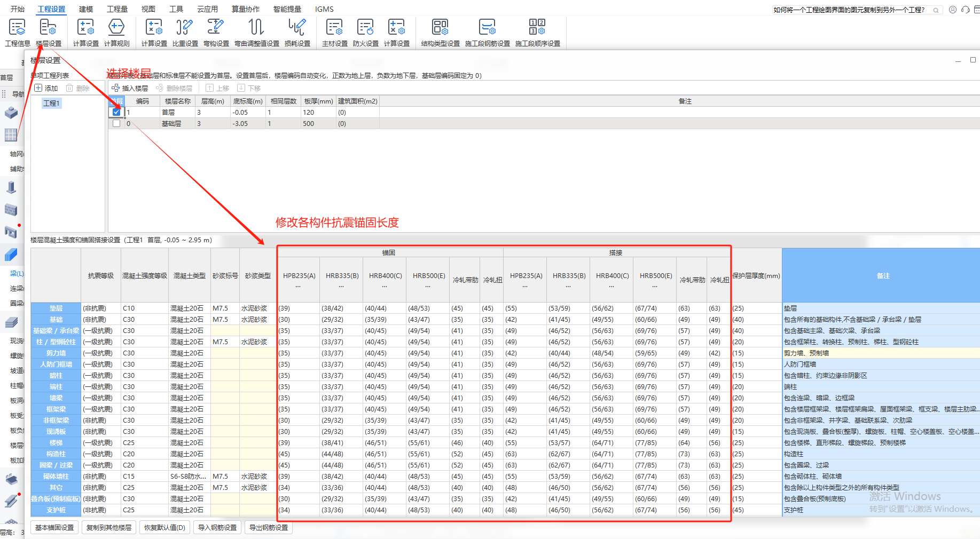Switch to the 建模 tab
This screenshot has width=980, height=539.
[x=86, y=9]
